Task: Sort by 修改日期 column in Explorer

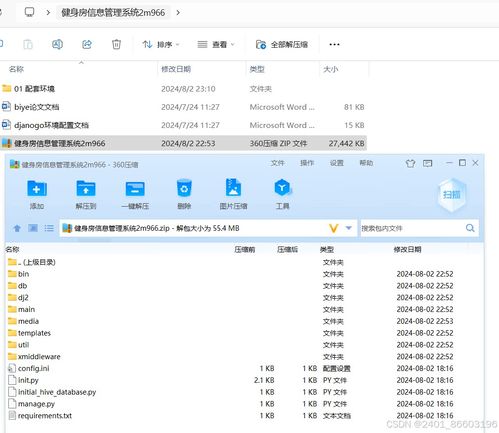Action: pyautogui.click(x=176, y=69)
